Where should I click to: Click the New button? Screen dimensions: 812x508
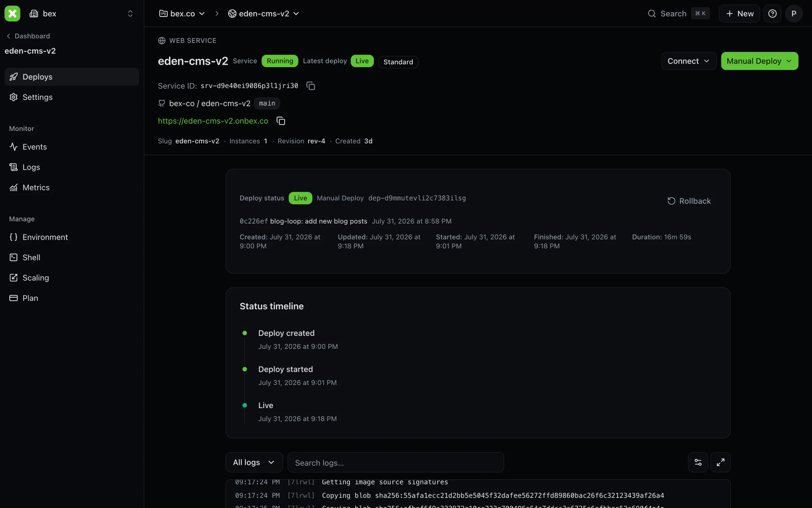[739, 14]
